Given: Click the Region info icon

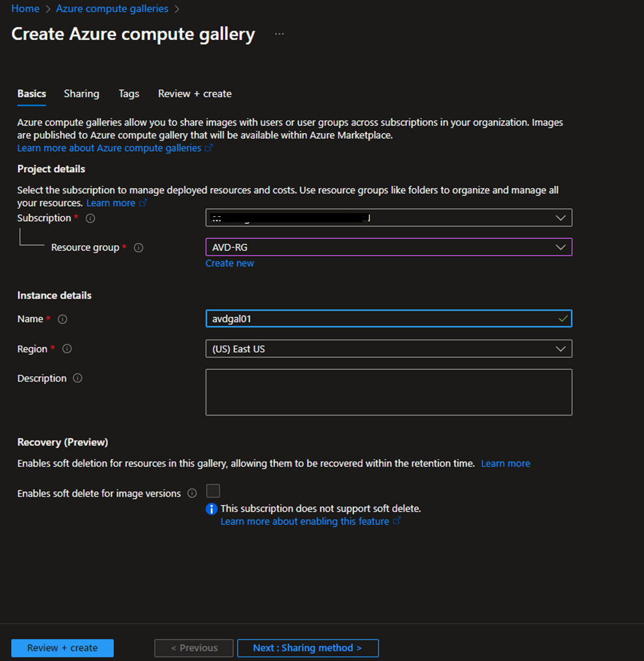Looking at the screenshot, I should pyautogui.click(x=67, y=349).
